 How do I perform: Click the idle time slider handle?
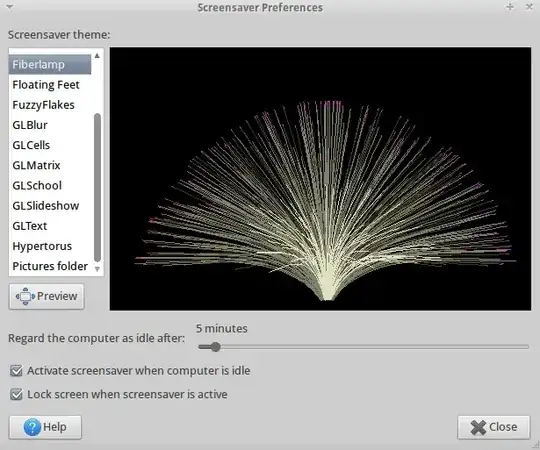pos(216,347)
